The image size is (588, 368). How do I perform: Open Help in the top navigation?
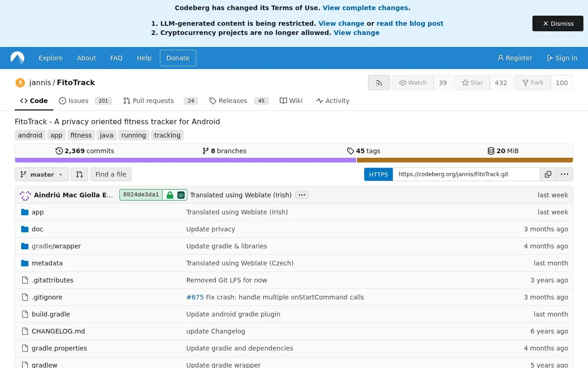(x=144, y=58)
